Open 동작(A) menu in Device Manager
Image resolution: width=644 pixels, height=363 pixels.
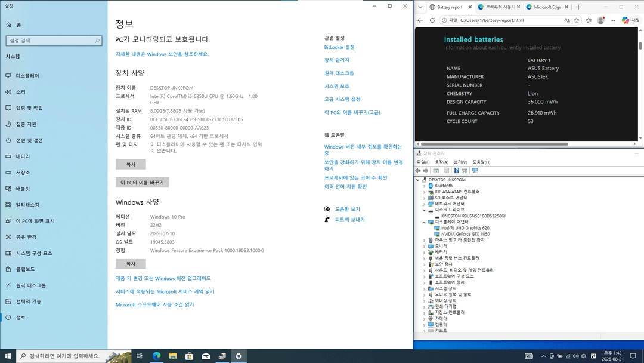coord(441,162)
